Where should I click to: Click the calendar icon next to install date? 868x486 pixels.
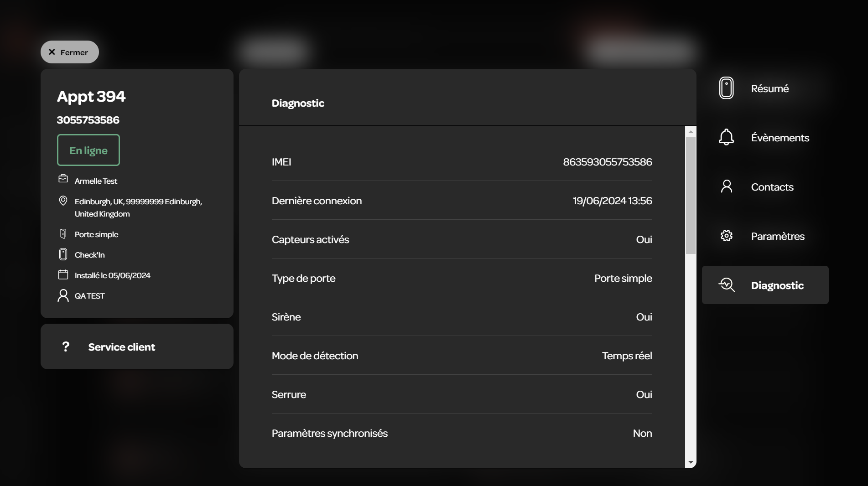[63, 274]
